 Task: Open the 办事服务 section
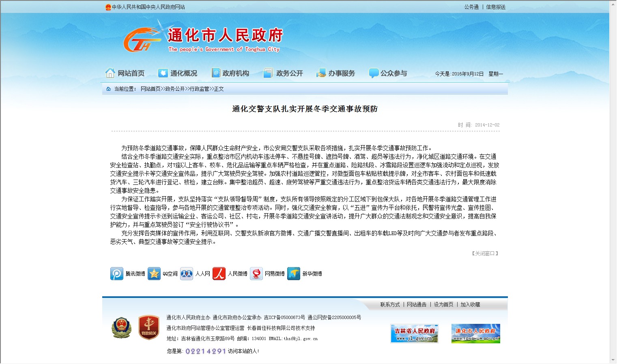tap(336, 73)
